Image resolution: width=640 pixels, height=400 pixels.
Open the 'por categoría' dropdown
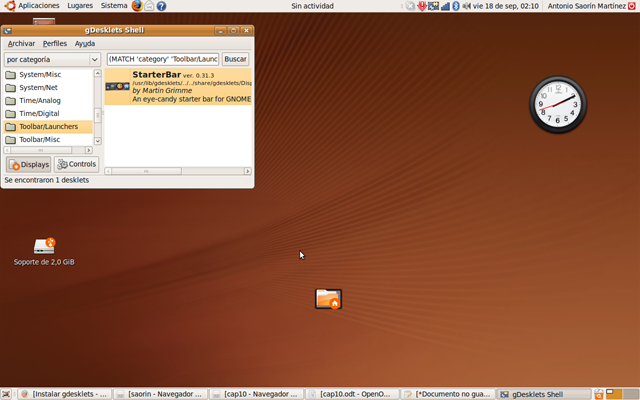(x=52, y=60)
